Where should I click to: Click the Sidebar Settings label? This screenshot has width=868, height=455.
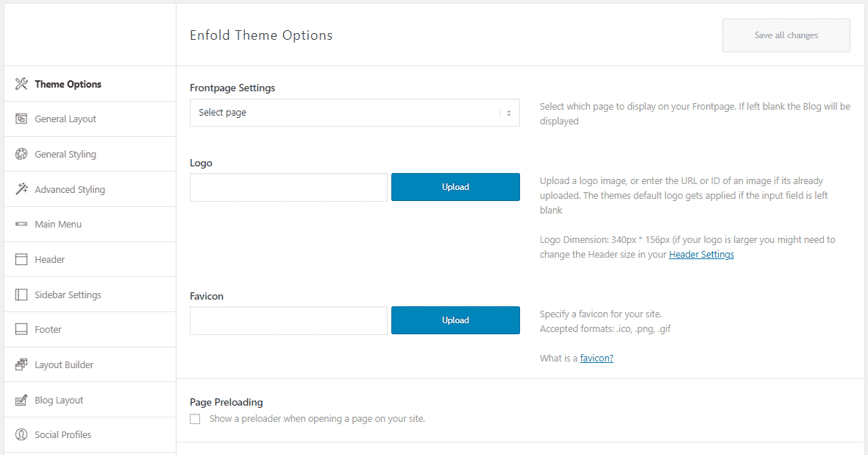(x=68, y=294)
